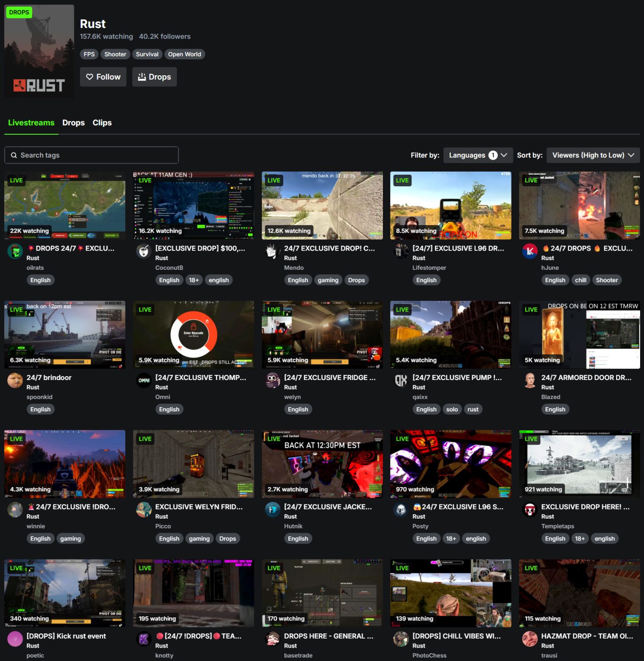Click Mendo's channel avatar
This screenshot has height=661, width=644.
(273, 251)
